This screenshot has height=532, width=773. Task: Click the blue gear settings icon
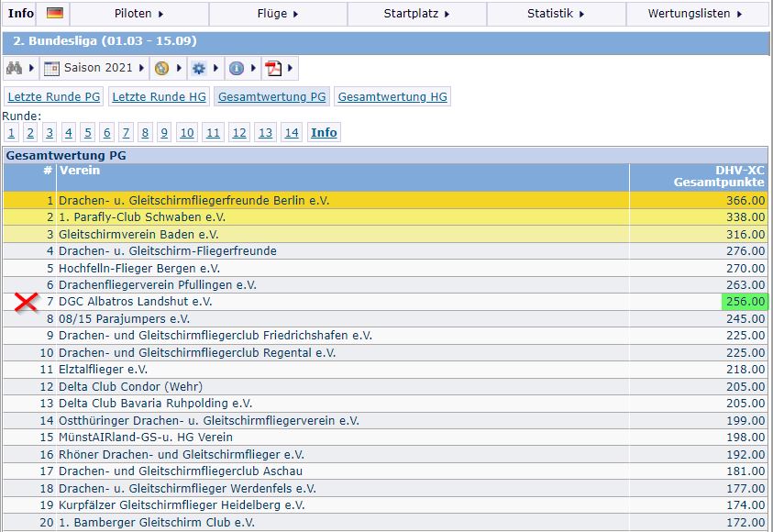coord(199,68)
